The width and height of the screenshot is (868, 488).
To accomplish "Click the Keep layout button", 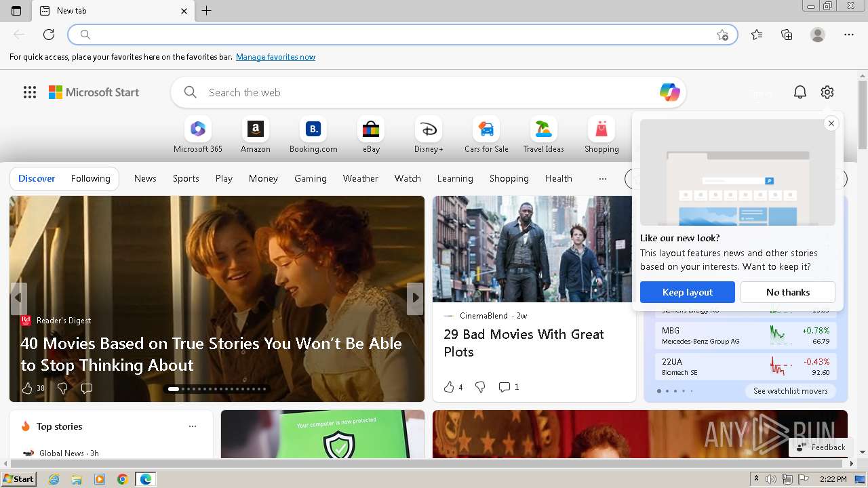I will pyautogui.click(x=688, y=292).
